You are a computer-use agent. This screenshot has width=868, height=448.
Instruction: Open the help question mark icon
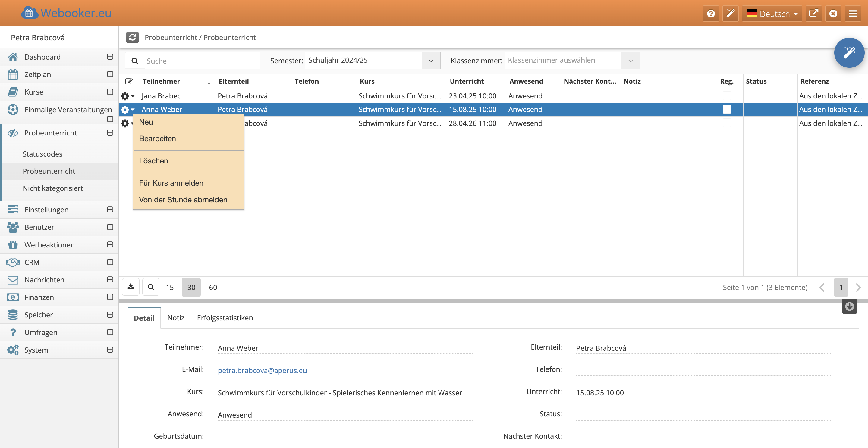click(x=711, y=14)
